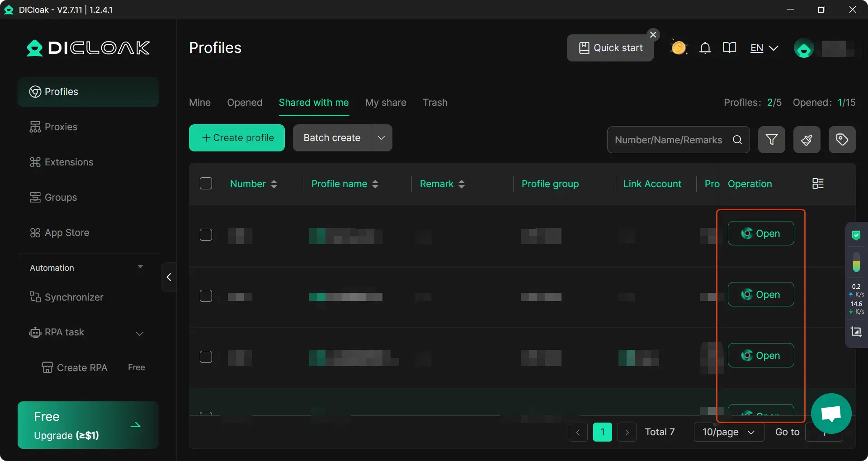Click the gold coin rewards icon
The image size is (868, 461).
678,48
